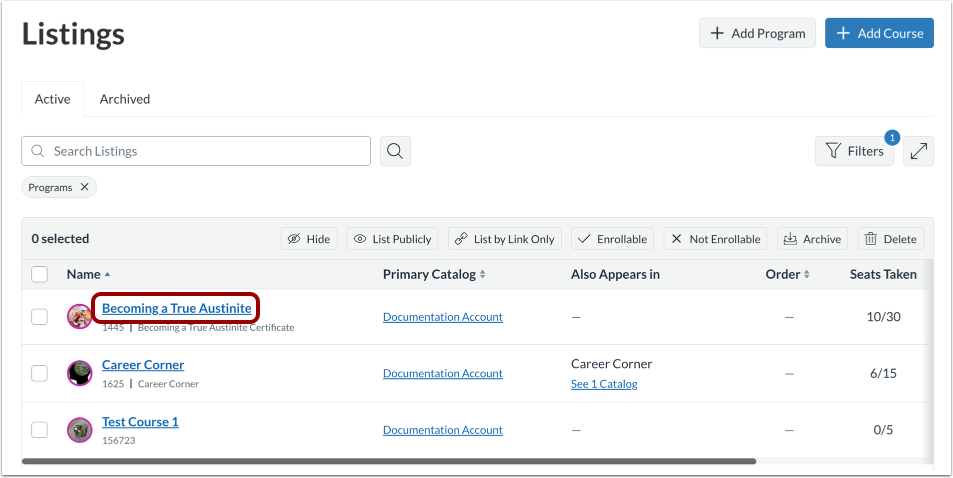The width and height of the screenshot is (953, 478).
Task: Click the Add Program button
Action: [757, 33]
